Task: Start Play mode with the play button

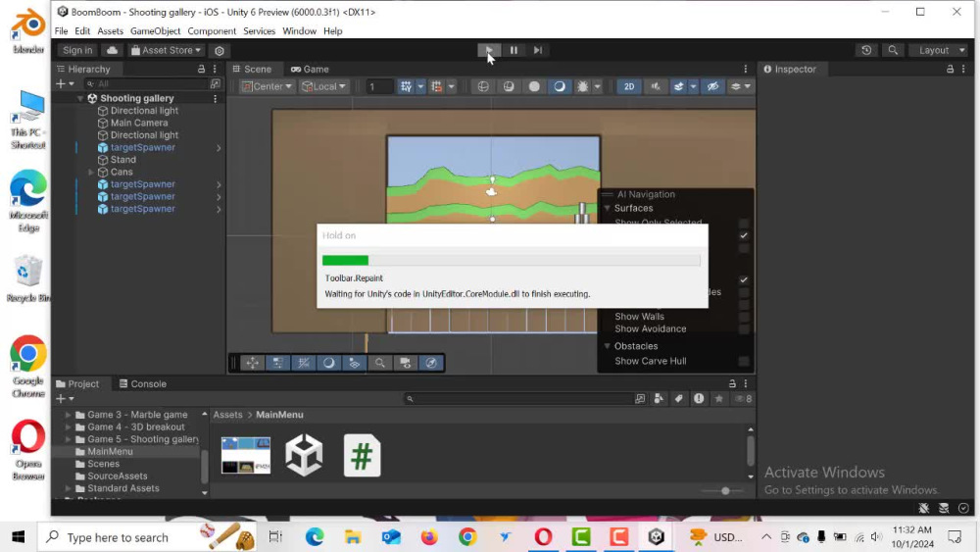Action: (489, 50)
